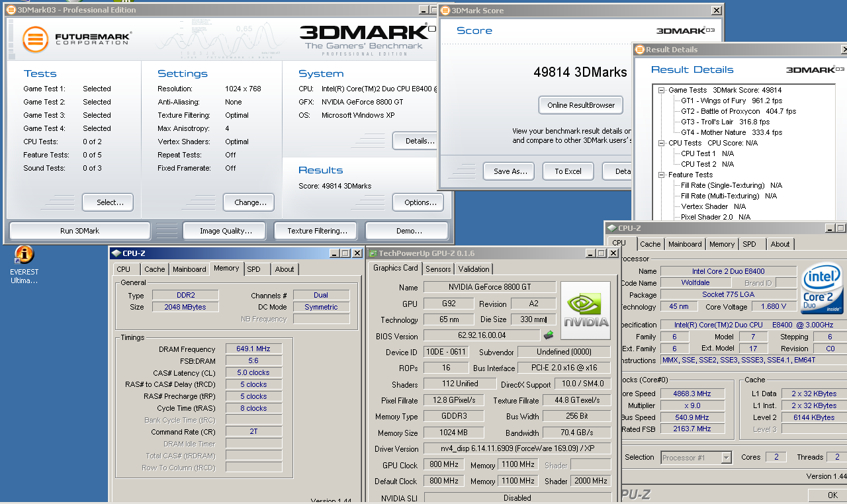Click the FSB:DRAM 5:6 ratio field
Viewport: 847px width, 504px height.
(x=253, y=360)
